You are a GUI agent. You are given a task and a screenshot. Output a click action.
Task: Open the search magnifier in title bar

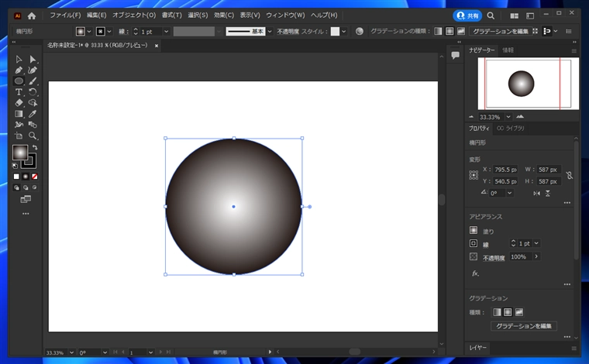pos(491,15)
